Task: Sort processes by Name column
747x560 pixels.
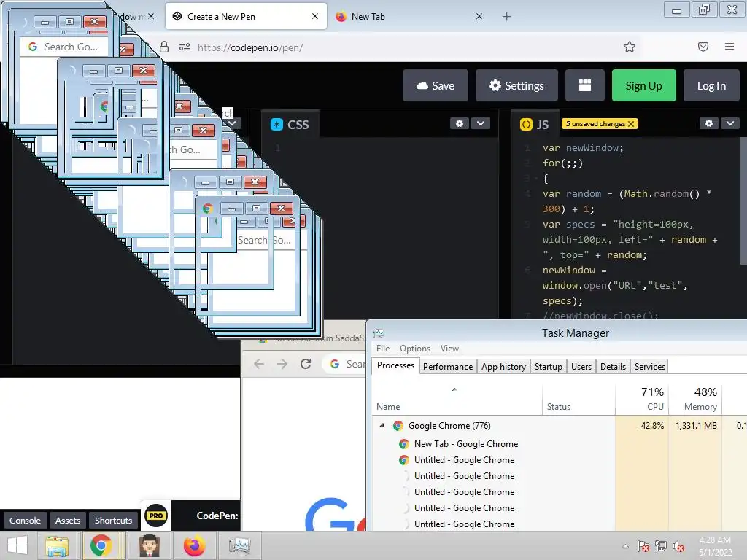Action: coord(457,399)
